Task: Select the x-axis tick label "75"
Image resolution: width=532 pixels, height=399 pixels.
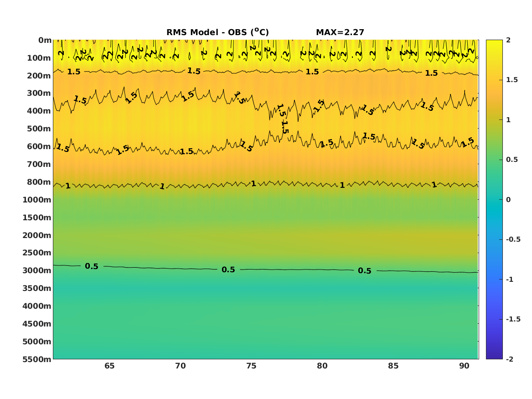Action: (x=251, y=366)
